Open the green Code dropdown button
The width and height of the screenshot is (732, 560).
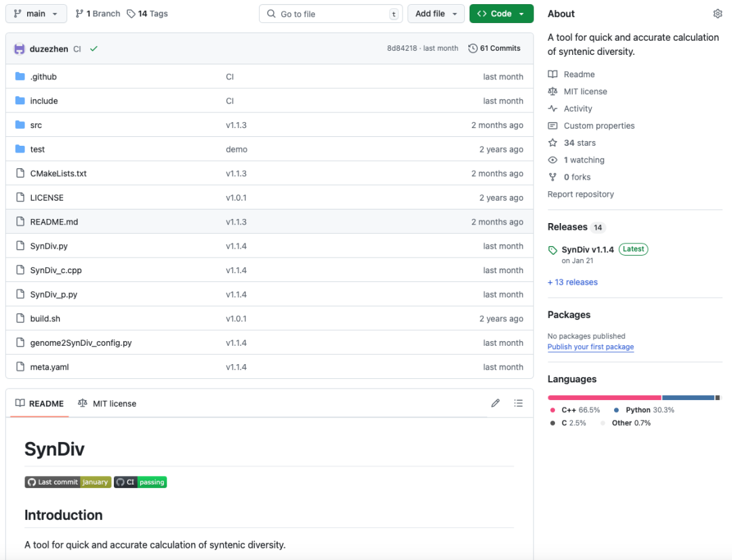tap(501, 14)
